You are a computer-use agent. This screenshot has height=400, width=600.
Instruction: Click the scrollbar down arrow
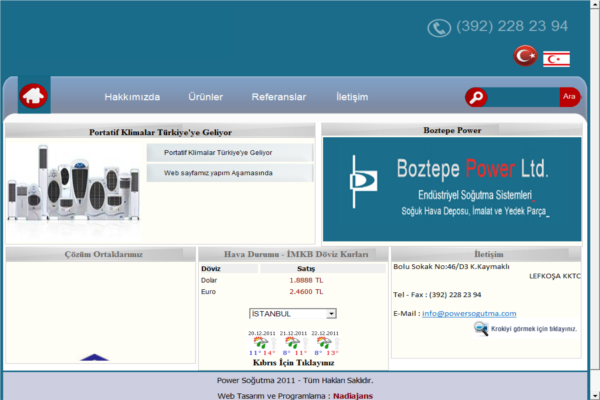[595, 395]
